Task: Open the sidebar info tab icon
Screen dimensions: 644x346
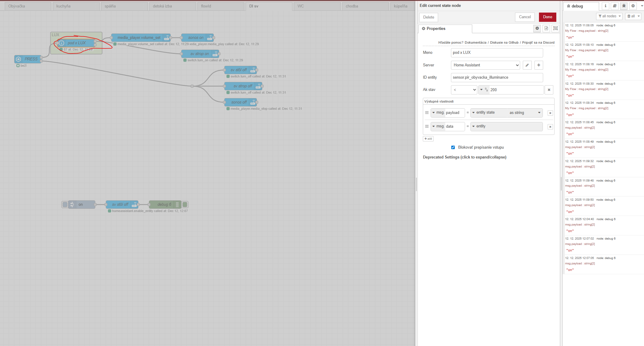Action: coord(605,6)
